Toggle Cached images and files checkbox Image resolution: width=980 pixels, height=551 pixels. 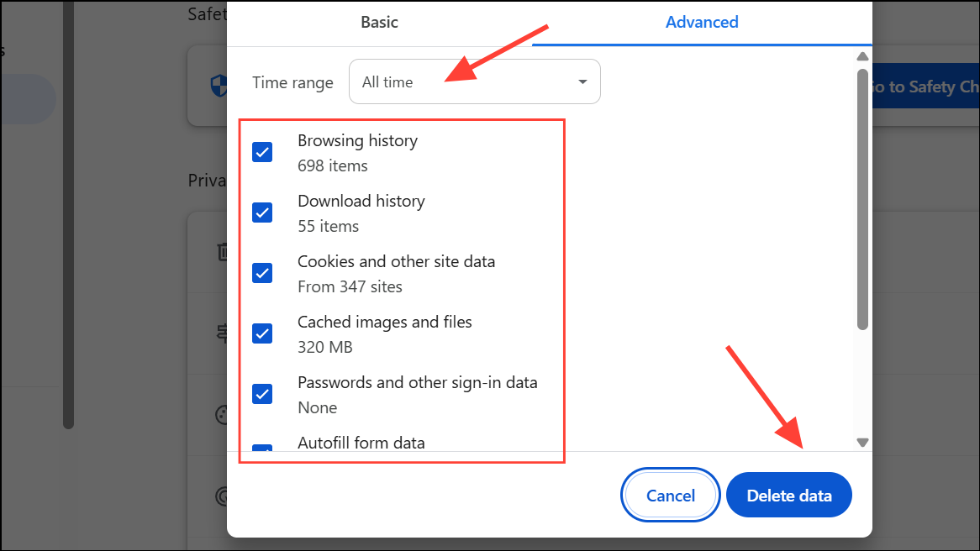263,333
